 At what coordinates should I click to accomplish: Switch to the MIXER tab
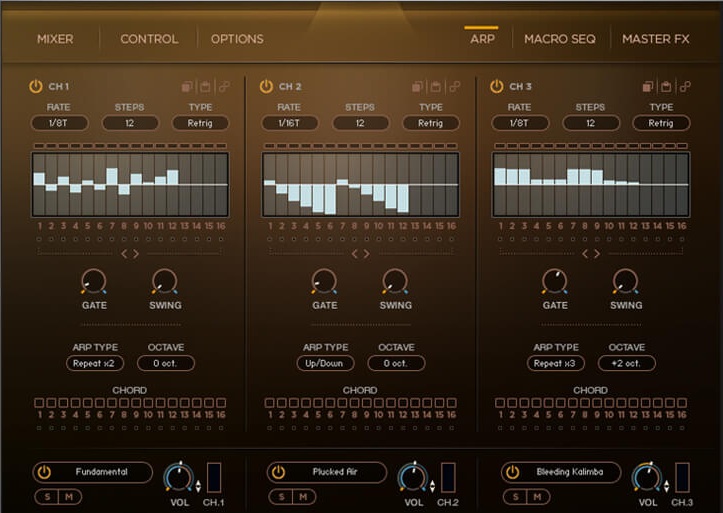[x=55, y=39]
